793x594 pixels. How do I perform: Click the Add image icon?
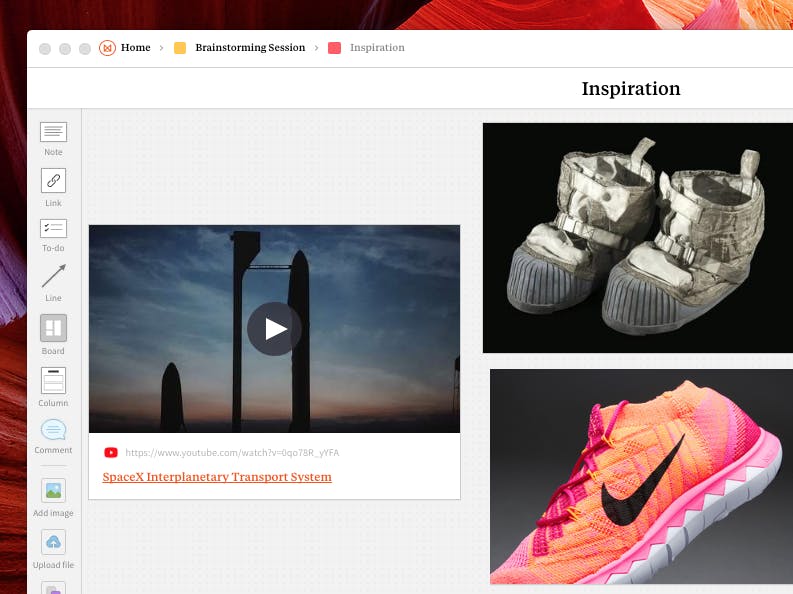click(x=53, y=490)
